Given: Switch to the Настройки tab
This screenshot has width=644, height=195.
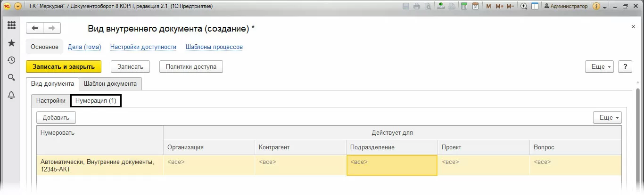Looking at the screenshot, I should tap(51, 100).
